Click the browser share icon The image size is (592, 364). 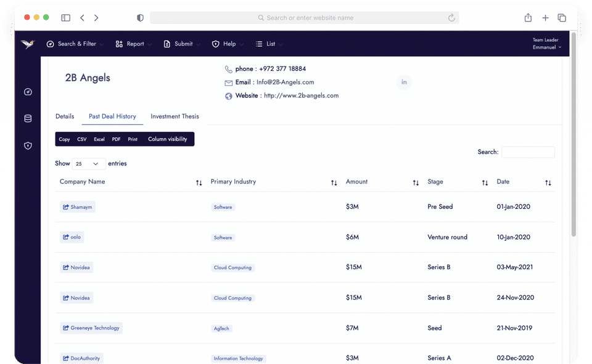(528, 18)
